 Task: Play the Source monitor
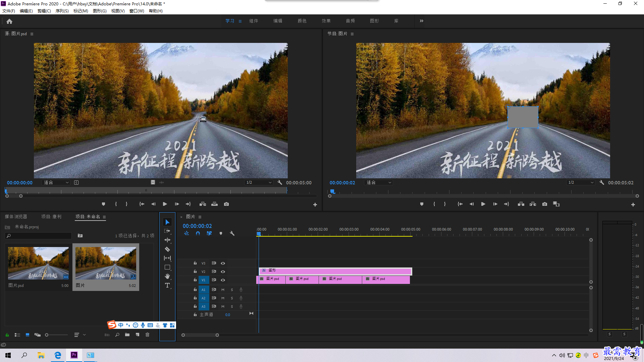[165, 204]
